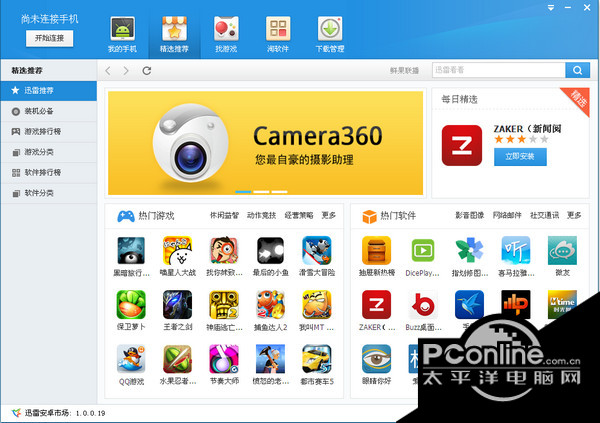Click the 鲜果联播 link beside search
Screen dimensions: 600x423
pos(404,71)
